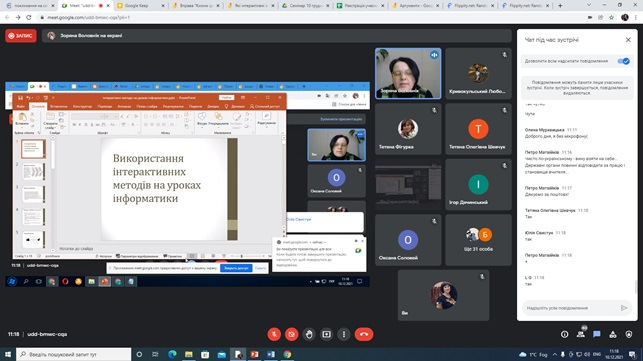Open the present screen option

[x=326, y=334]
